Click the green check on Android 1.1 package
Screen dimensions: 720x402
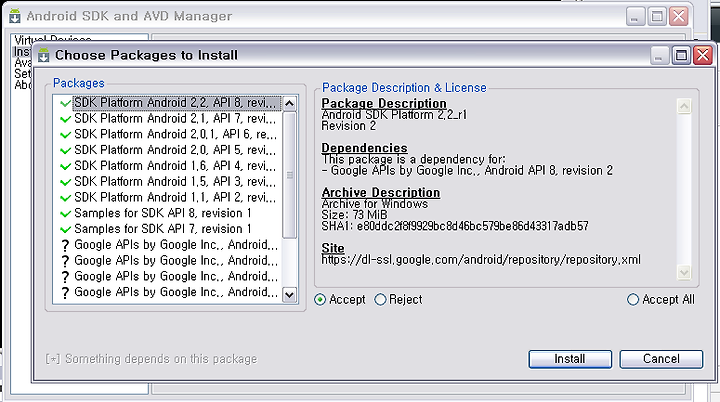pos(65,198)
